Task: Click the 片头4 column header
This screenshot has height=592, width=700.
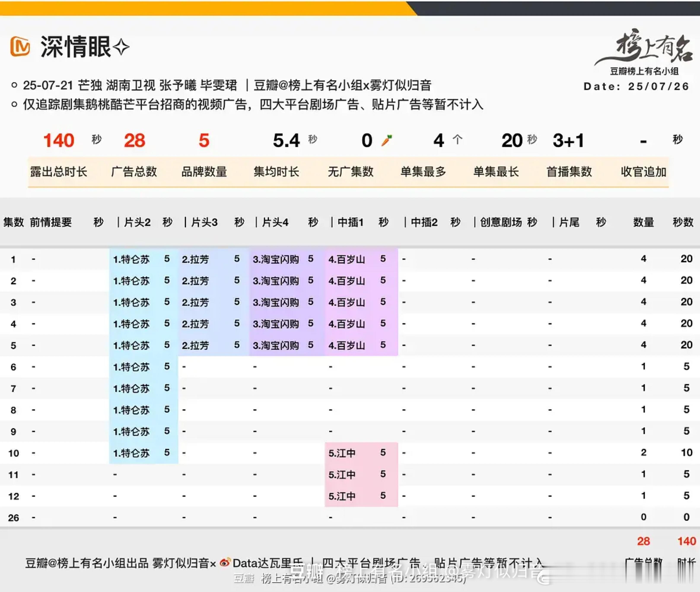Action: tap(275, 222)
